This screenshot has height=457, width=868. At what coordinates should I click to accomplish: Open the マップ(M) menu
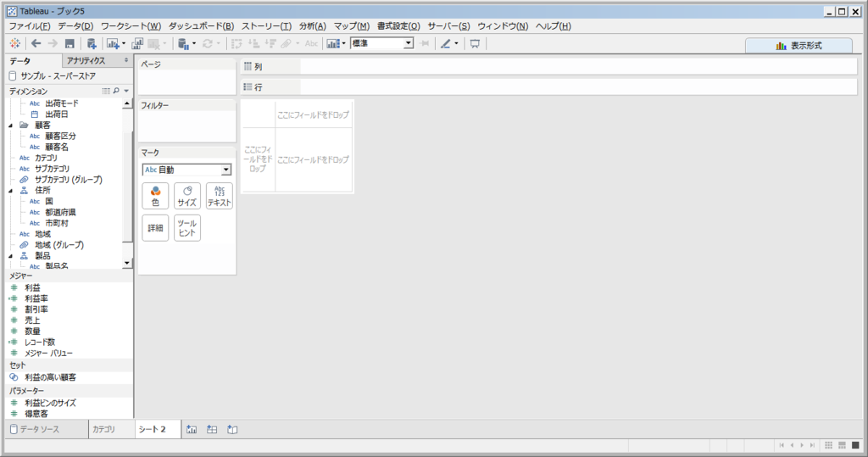(352, 26)
